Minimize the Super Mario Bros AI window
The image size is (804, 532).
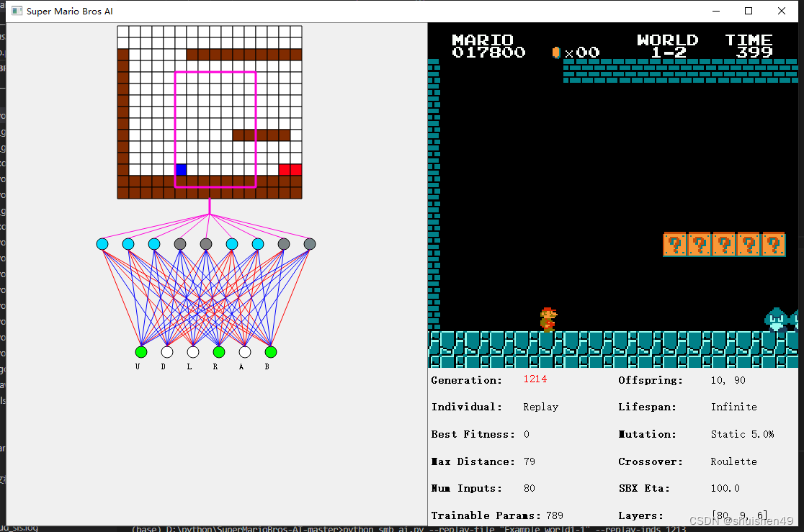click(x=716, y=11)
